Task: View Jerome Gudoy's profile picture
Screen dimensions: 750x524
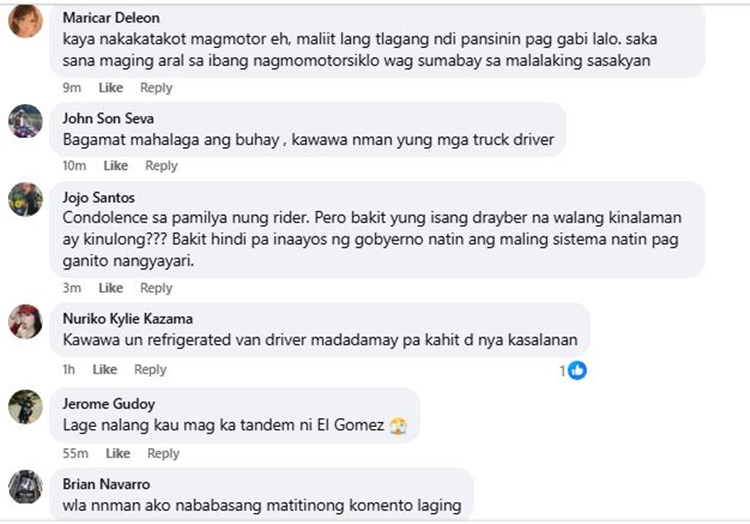Action: 25,407
